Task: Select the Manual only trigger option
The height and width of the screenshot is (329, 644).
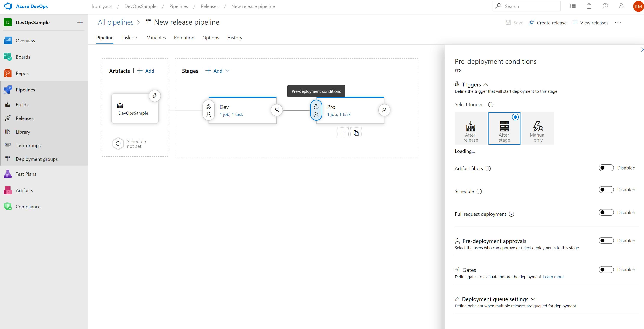Action: point(538,128)
